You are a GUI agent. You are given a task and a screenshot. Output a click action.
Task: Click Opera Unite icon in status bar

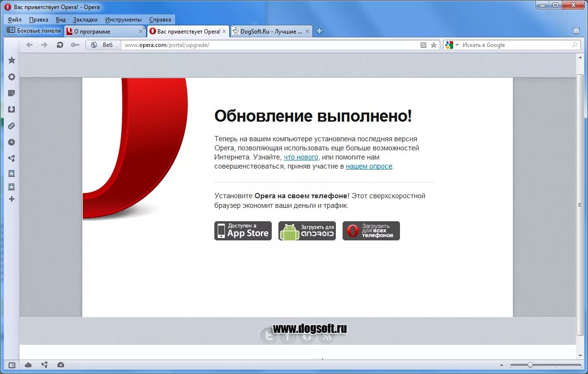pos(44,365)
